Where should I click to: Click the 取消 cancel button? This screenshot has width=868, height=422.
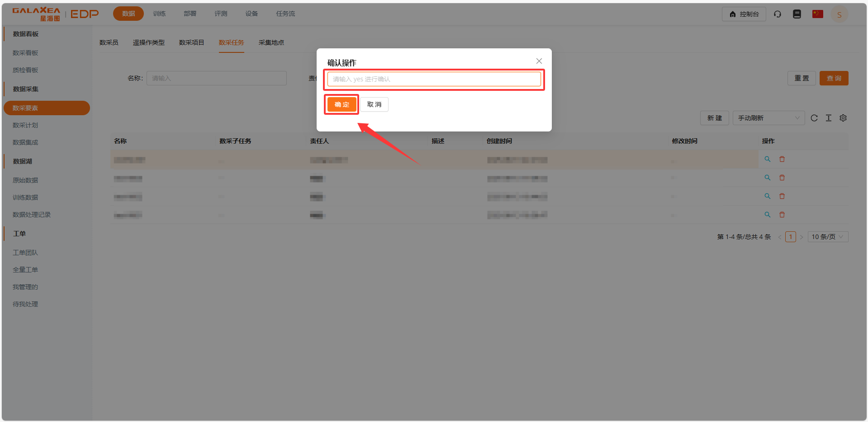[374, 104]
